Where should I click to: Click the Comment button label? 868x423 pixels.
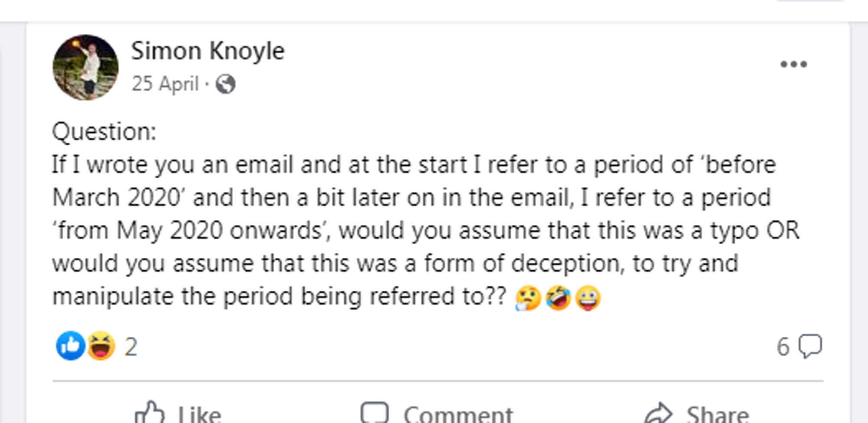(458, 414)
